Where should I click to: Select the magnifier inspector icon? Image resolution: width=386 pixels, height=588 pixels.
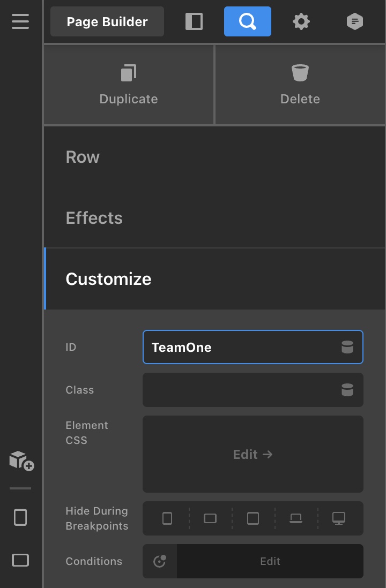click(248, 21)
